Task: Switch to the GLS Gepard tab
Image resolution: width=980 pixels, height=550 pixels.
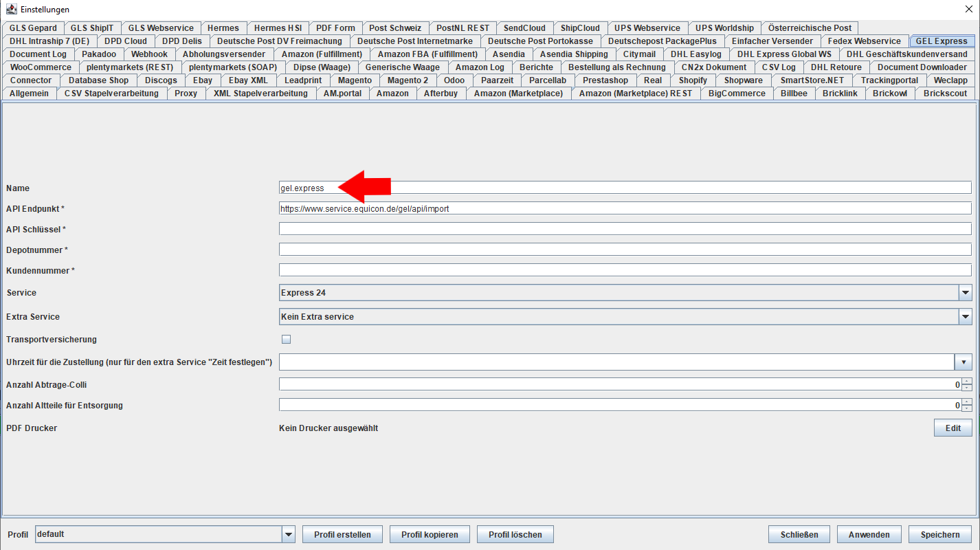Action: (33, 28)
